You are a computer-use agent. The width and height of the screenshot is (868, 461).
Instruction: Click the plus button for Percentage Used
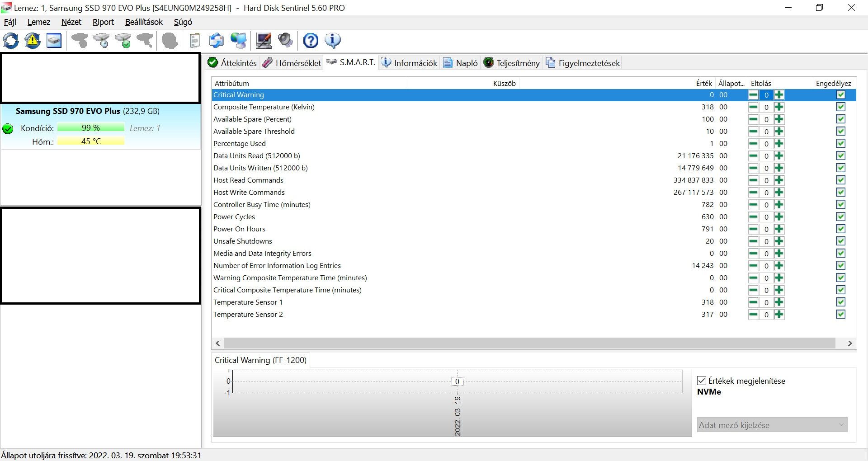pyautogui.click(x=779, y=144)
